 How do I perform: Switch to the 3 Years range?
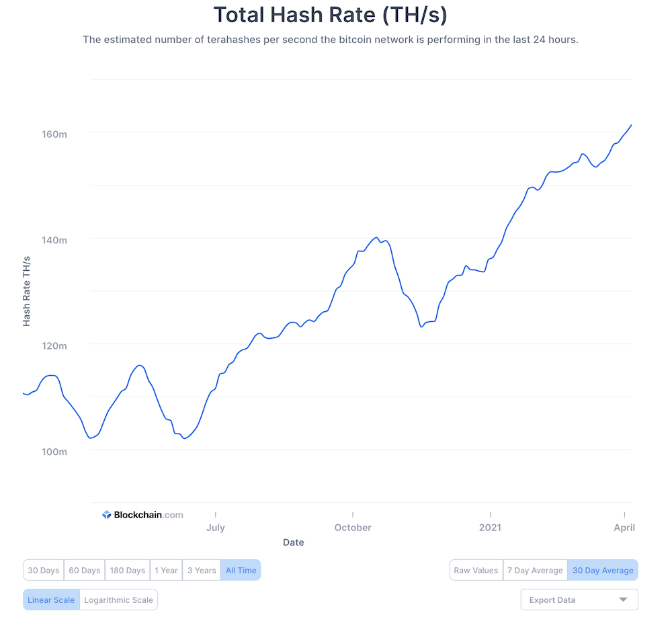click(201, 569)
